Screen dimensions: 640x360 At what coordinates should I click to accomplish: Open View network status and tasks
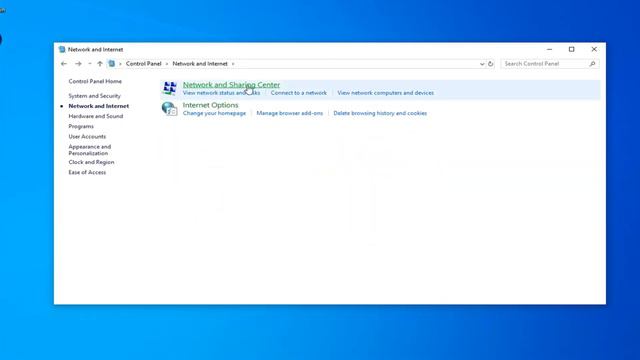coord(221,93)
